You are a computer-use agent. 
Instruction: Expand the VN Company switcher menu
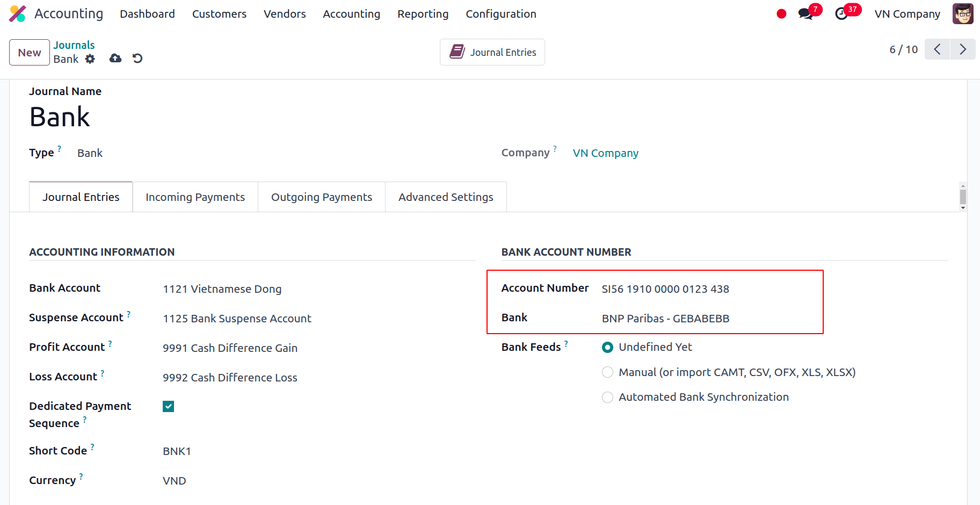pyautogui.click(x=907, y=14)
